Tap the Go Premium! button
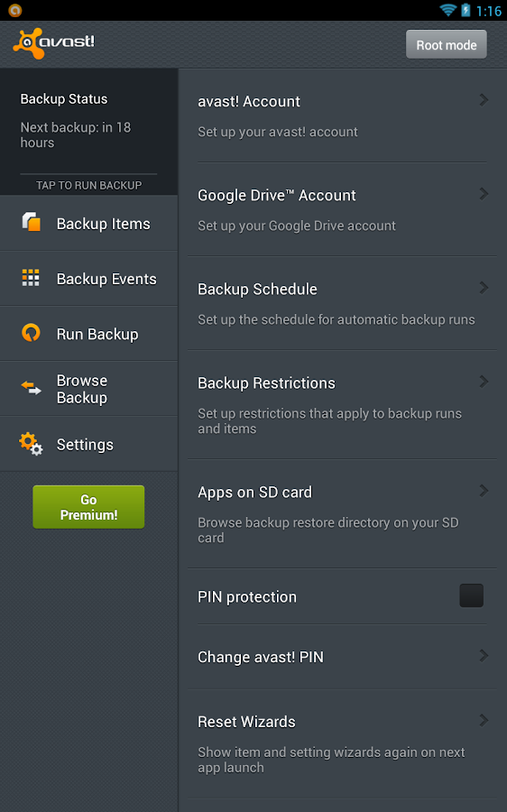The height and width of the screenshot is (812, 507). [x=88, y=507]
